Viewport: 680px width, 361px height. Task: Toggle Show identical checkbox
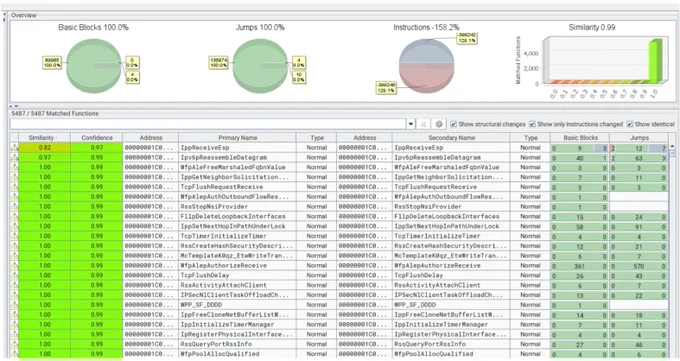pos(630,124)
